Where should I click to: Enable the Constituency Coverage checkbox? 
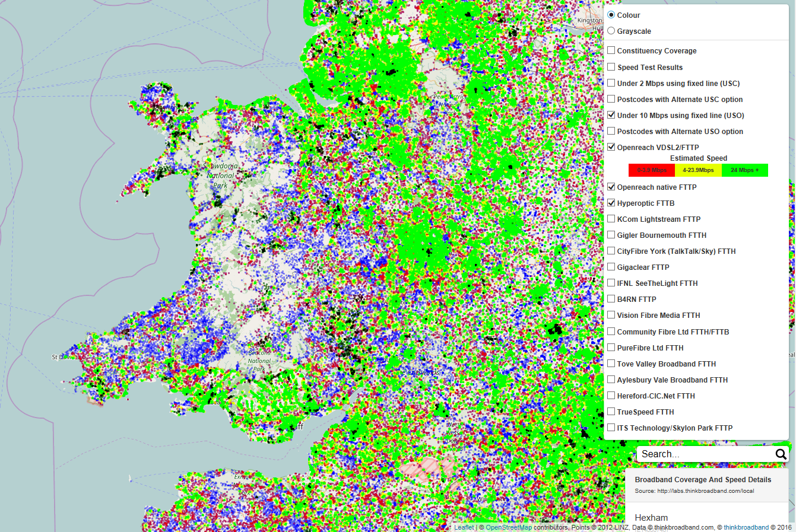(x=611, y=50)
